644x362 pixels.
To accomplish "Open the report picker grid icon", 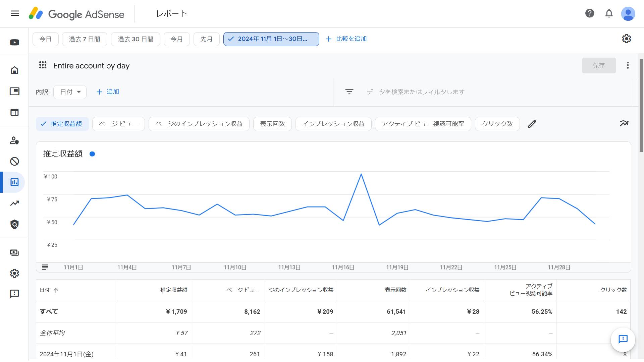I will click(x=43, y=65).
